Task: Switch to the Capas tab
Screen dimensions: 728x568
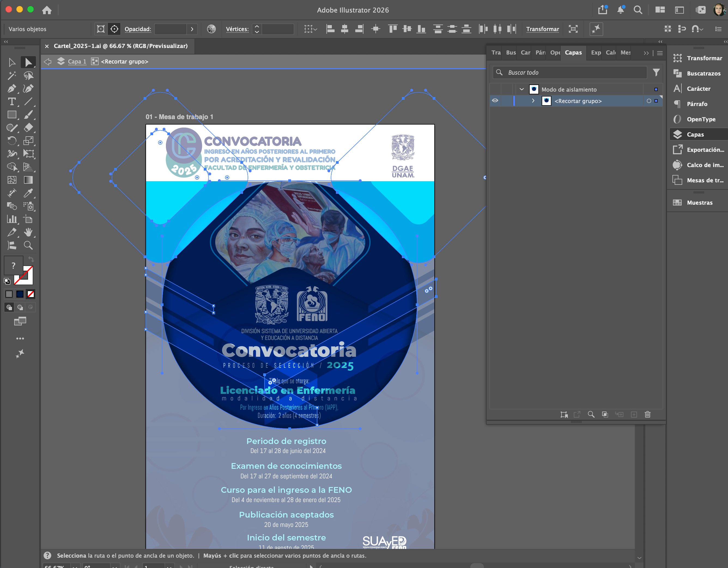Action: 573,53
